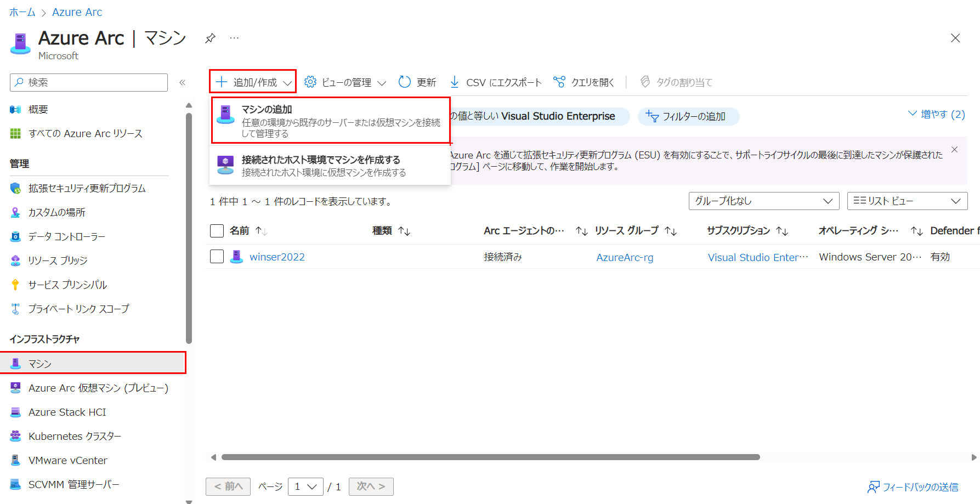This screenshot has height=504, width=980.
Task: Click the クエリを開く query icon
Action: click(559, 82)
